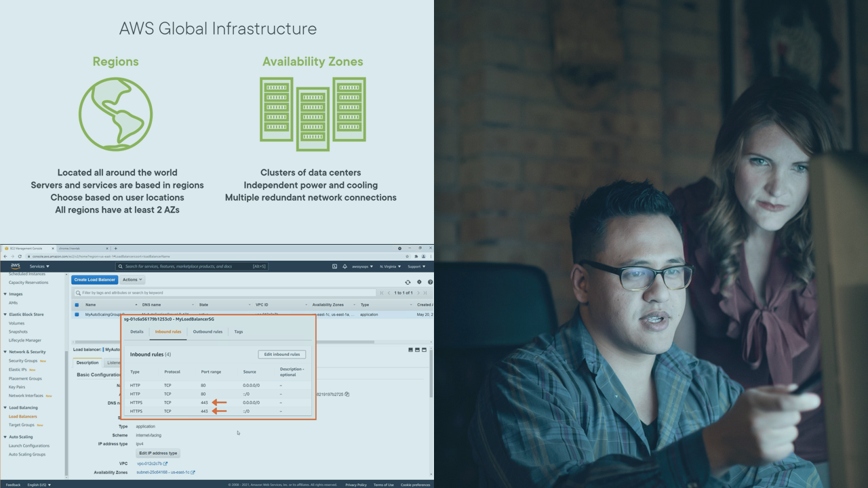Open the table settings gear icon

point(419,282)
